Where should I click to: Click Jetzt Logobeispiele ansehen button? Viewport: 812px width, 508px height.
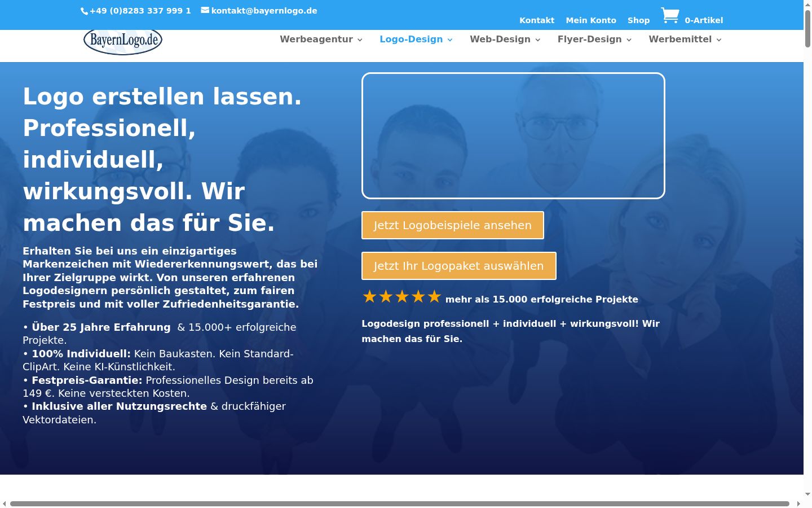tap(453, 225)
